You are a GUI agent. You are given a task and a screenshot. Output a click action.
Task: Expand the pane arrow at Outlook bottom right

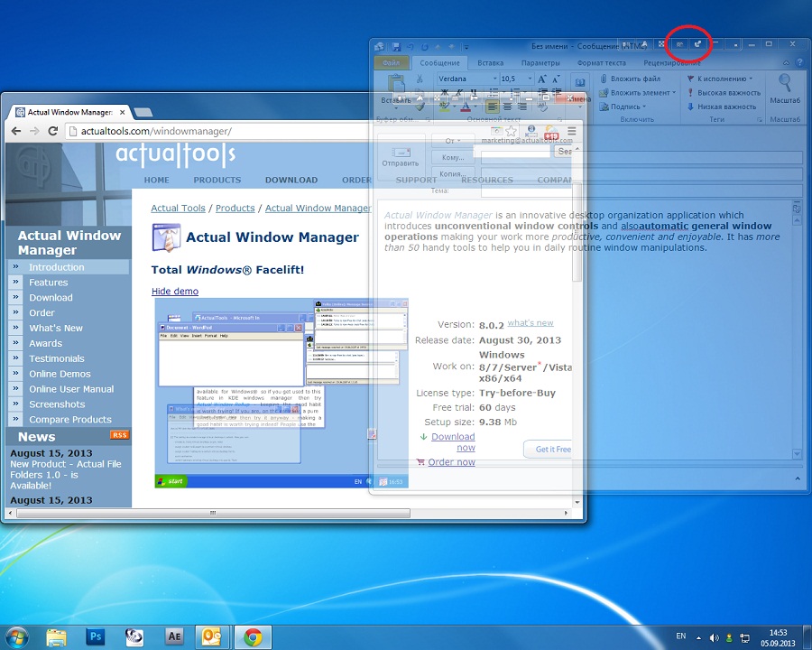(798, 479)
